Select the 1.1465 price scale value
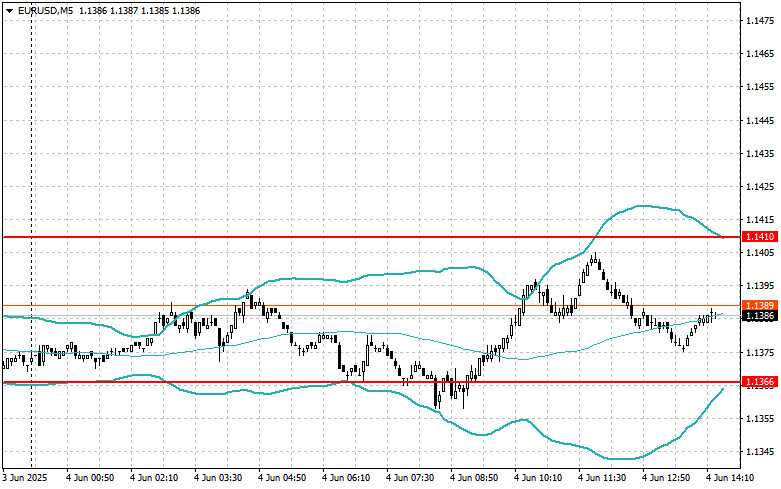The height and width of the screenshot is (489, 781). coord(760,53)
